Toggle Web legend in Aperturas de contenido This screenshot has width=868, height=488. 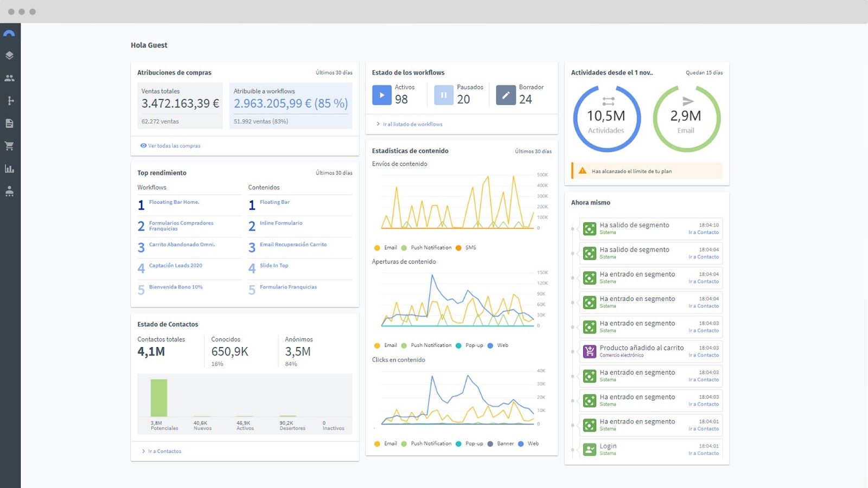pyautogui.click(x=497, y=345)
